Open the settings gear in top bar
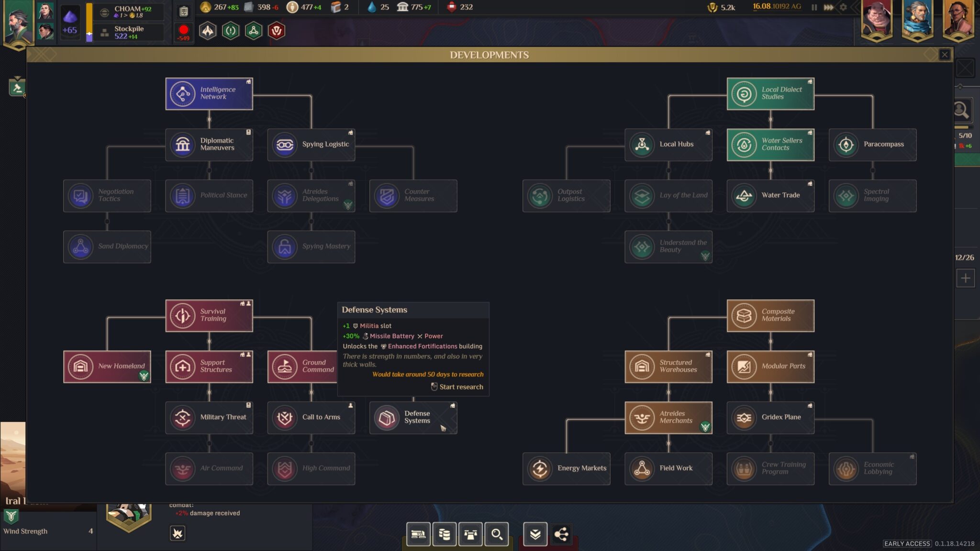The height and width of the screenshot is (551, 980). tap(843, 7)
